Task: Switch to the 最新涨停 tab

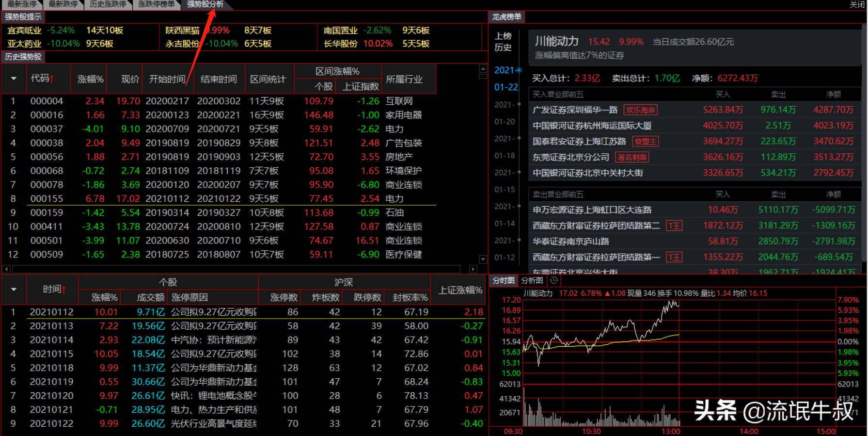Action: pyautogui.click(x=22, y=4)
